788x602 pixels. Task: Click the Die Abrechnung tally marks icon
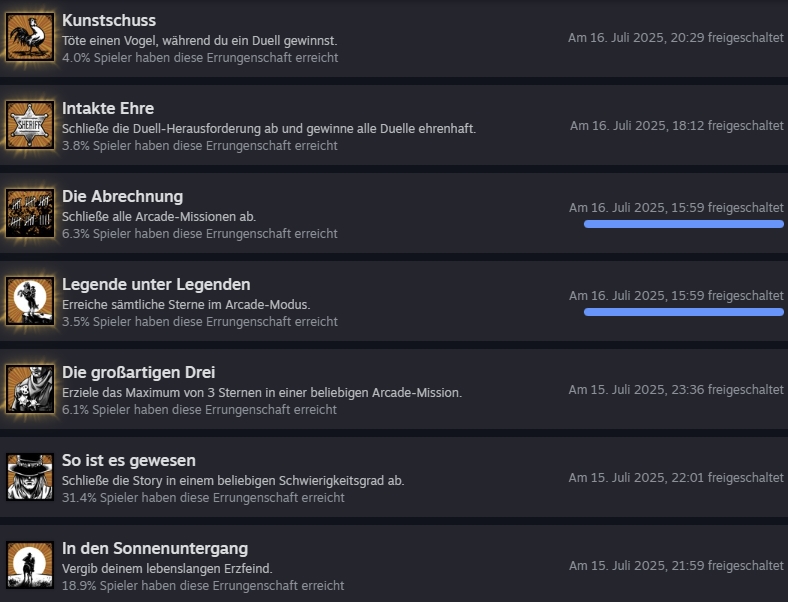tap(30, 213)
